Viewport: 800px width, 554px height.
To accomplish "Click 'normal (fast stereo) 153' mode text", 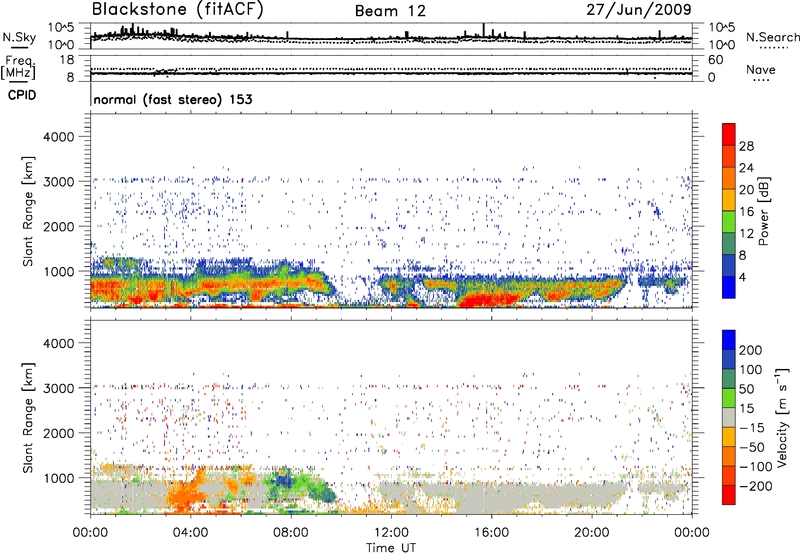I will click(173, 99).
